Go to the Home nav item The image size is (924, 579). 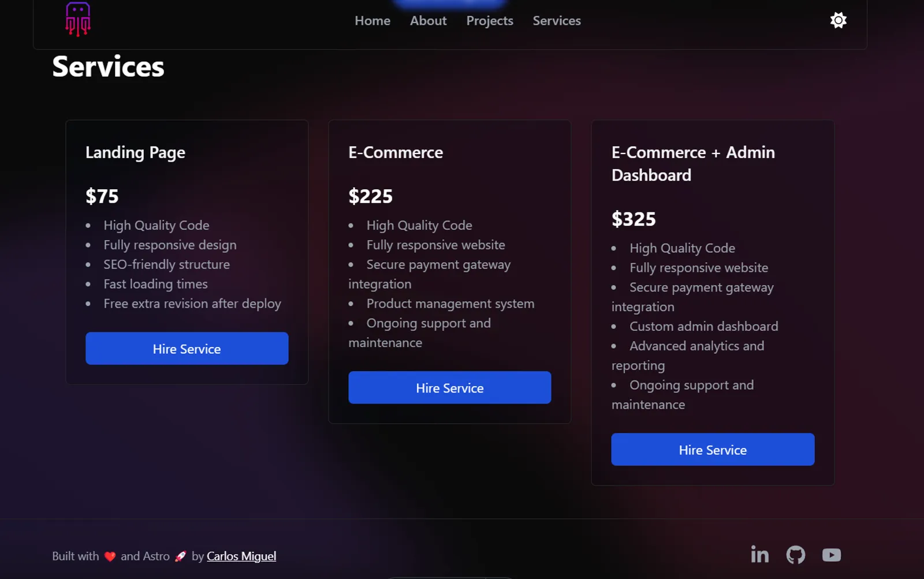372,21
